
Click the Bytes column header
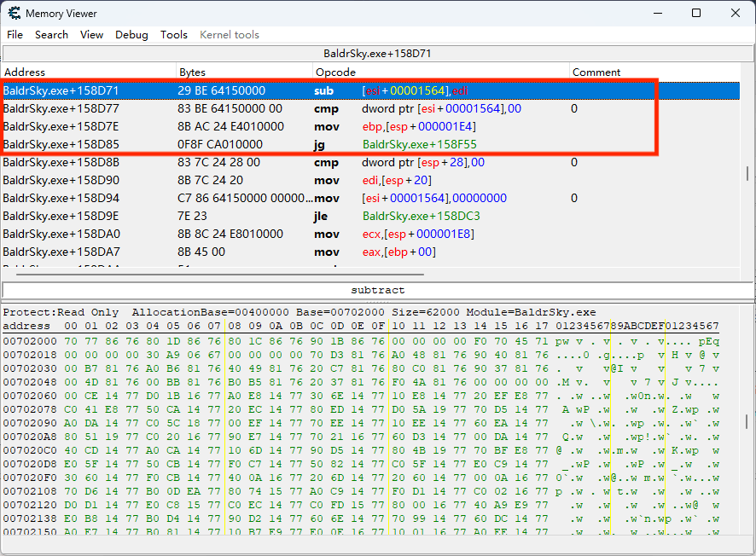[x=244, y=72]
